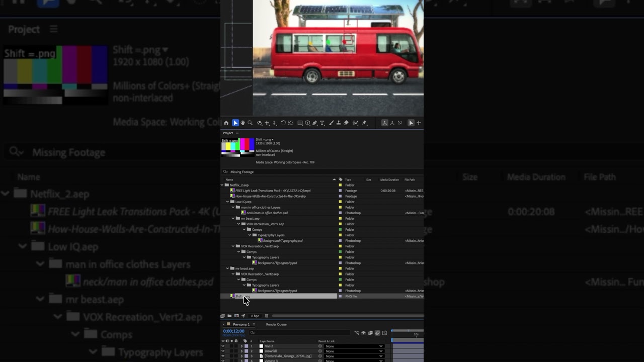Click the timeline layer search field
Image resolution: width=644 pixels, height=362 pixels.
[x=299, y=333]
